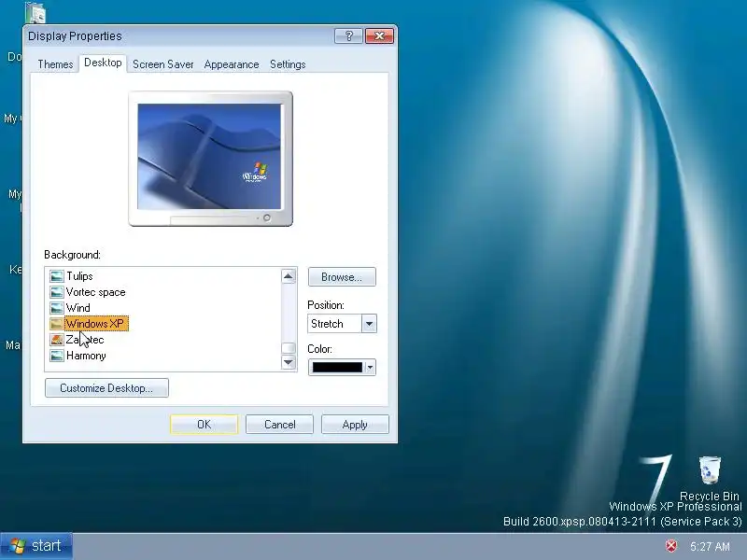
Task: Click the monitor wallpaper preview
Action: pos(209,156)
